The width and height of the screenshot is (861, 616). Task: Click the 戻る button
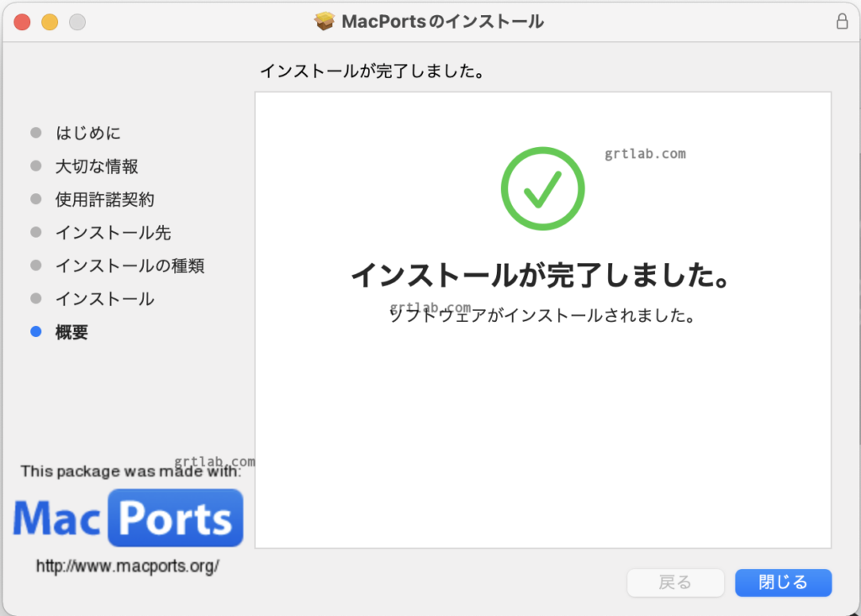[x=675, y=582]
